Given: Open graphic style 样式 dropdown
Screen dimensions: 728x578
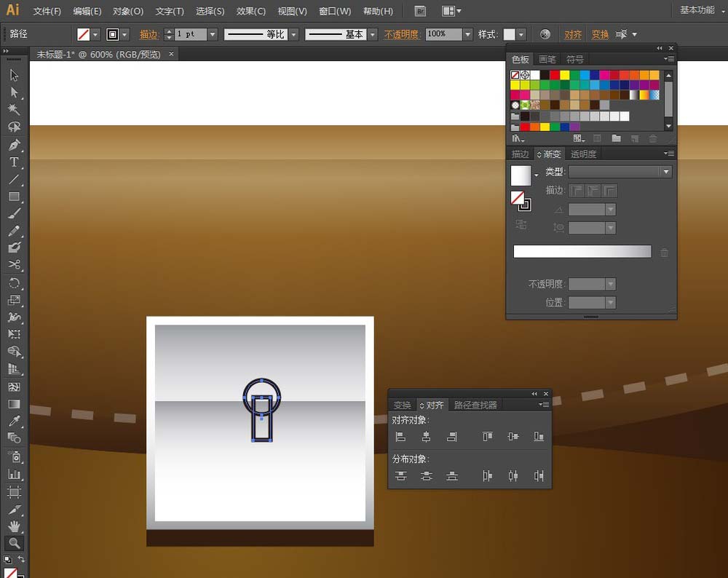Looking at the screenshot, I should pos(521,34).
